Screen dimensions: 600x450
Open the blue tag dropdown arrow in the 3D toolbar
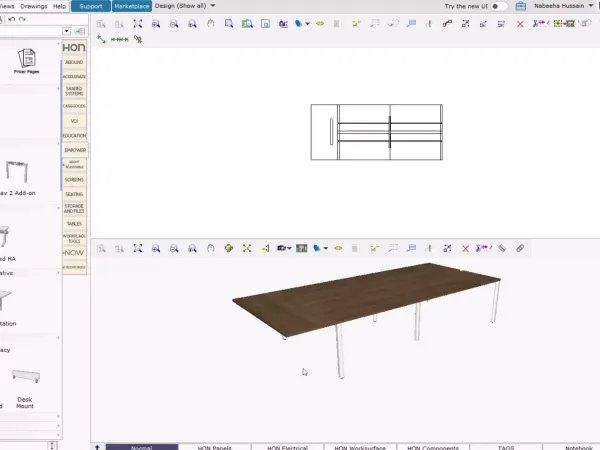click(326, 248)
